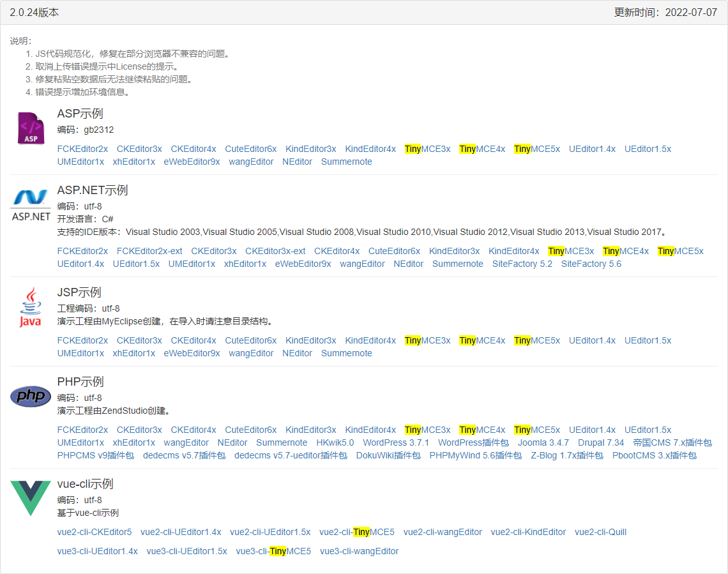Viewport: 728px width, 574px height.
Task: Open Z-Blog 1.7x插件包 link
Action: pos(567,456)
